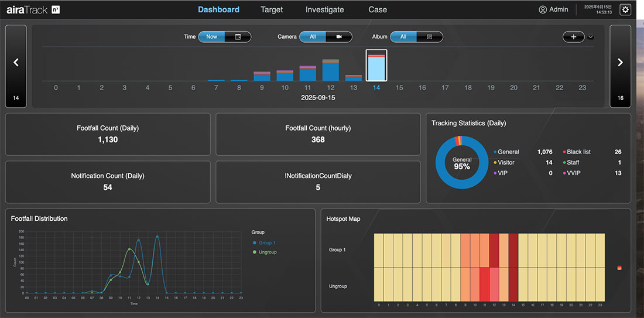Open the Case tab

tap(378, 9)
